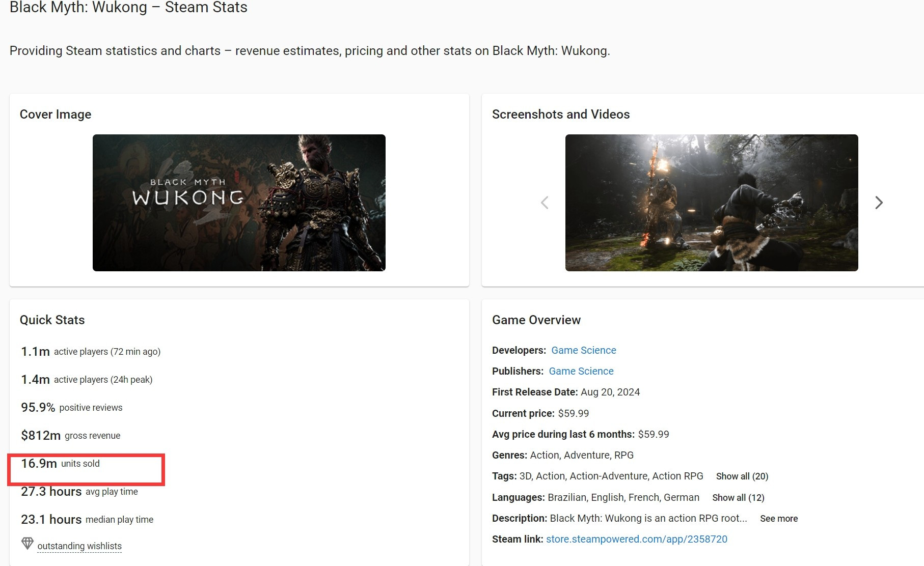
Task: Click the Black Myth: Wukong – Steam Stats title
Action: (x=128, y=7)
